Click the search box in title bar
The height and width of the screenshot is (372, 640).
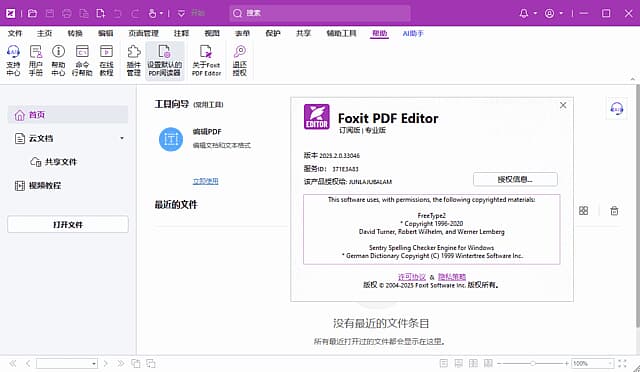(320, 13)
